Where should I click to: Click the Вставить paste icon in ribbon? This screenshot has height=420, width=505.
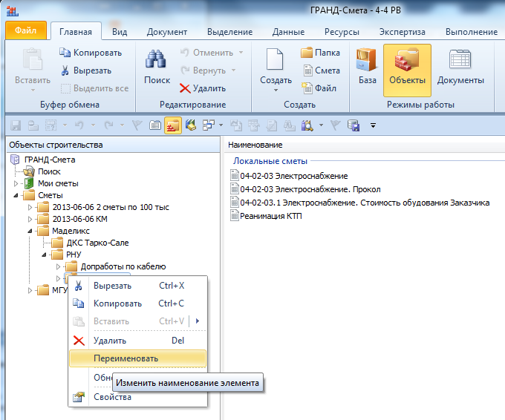click(x=33, y=60)
